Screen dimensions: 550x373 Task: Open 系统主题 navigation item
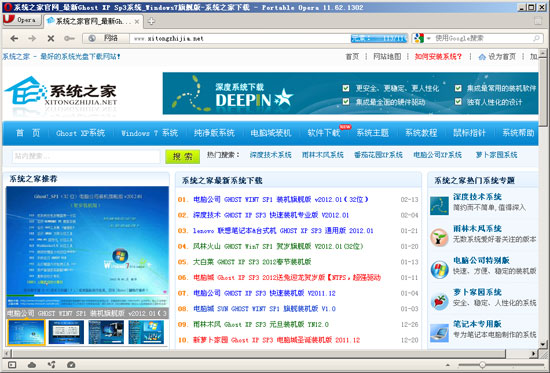[x=373, y=133]
